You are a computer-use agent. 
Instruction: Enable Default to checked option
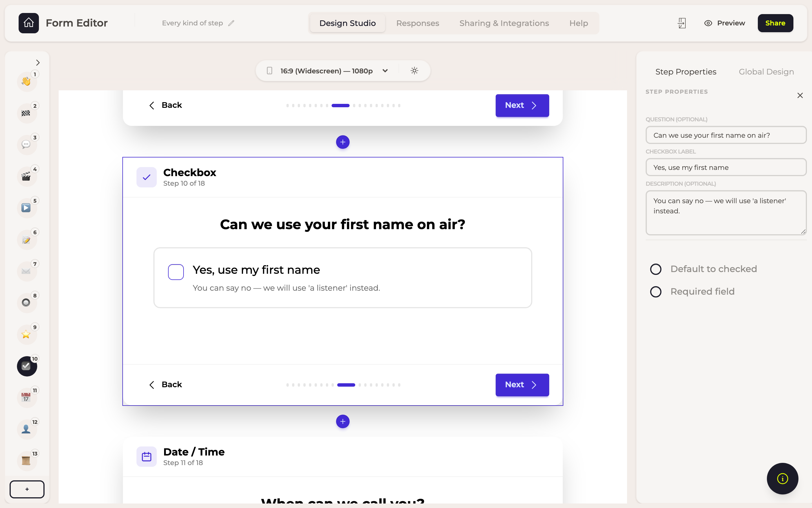tap(656, 269)
